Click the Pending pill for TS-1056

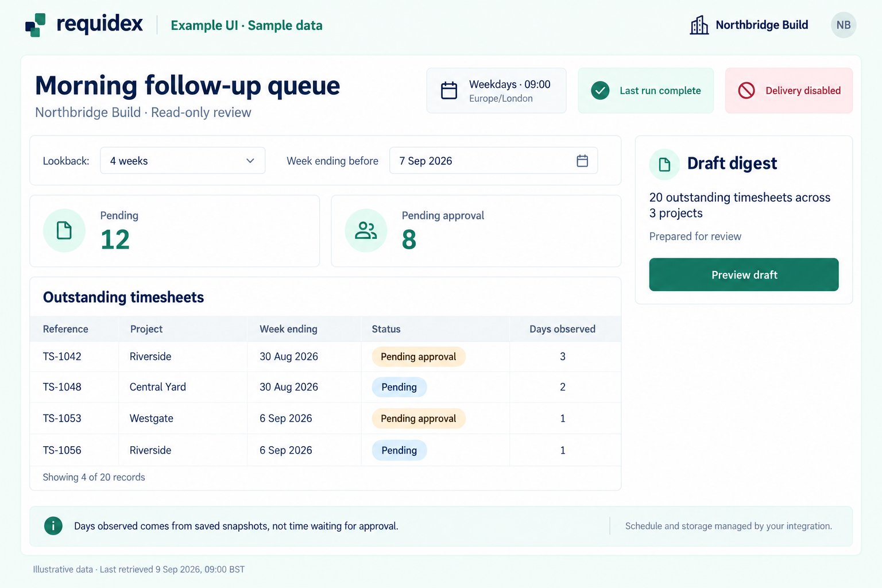pyautogui.click(x=399, y=450)
